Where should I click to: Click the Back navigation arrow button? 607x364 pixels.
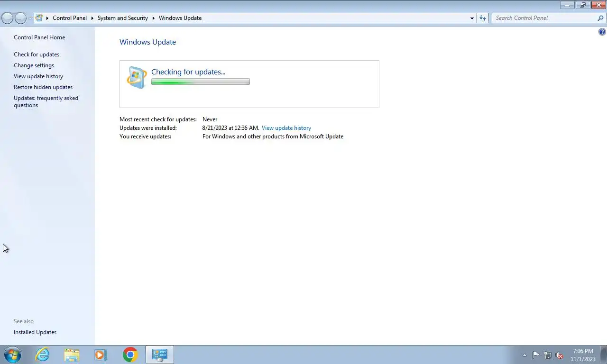point(7,18)
